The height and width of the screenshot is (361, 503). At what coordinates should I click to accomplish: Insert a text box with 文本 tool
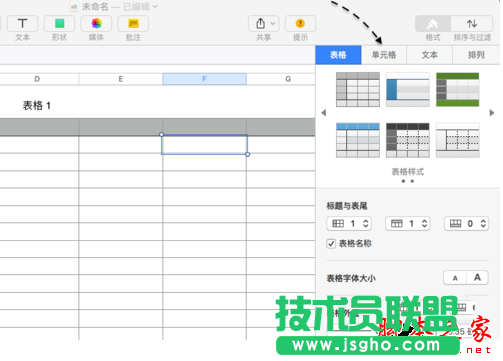(22, 24)
